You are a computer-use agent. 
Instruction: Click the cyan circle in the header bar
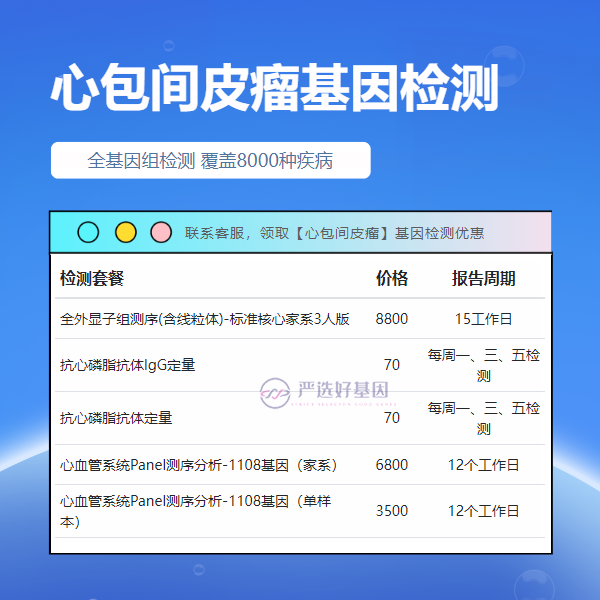[88, 232]
